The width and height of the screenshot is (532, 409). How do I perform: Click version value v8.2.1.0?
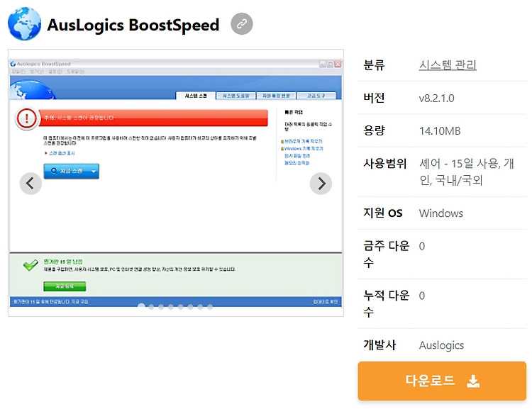pyautogui.click(x=436, y=99)
